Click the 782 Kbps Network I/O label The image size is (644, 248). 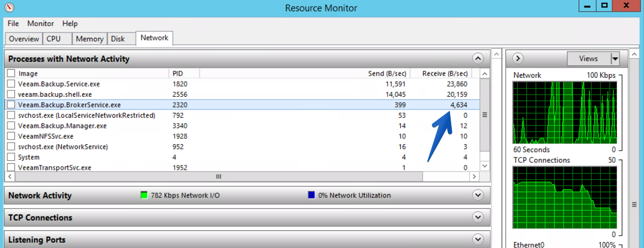pos(185,195)
